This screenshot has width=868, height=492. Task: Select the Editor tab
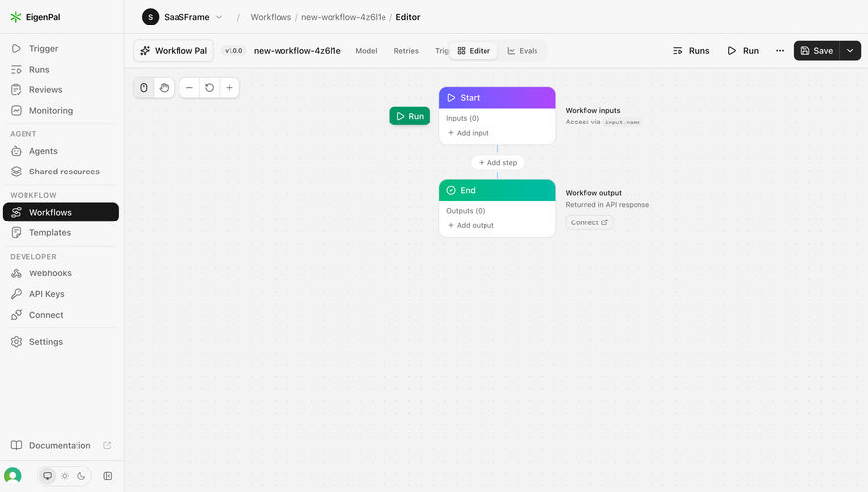[474, 50]
